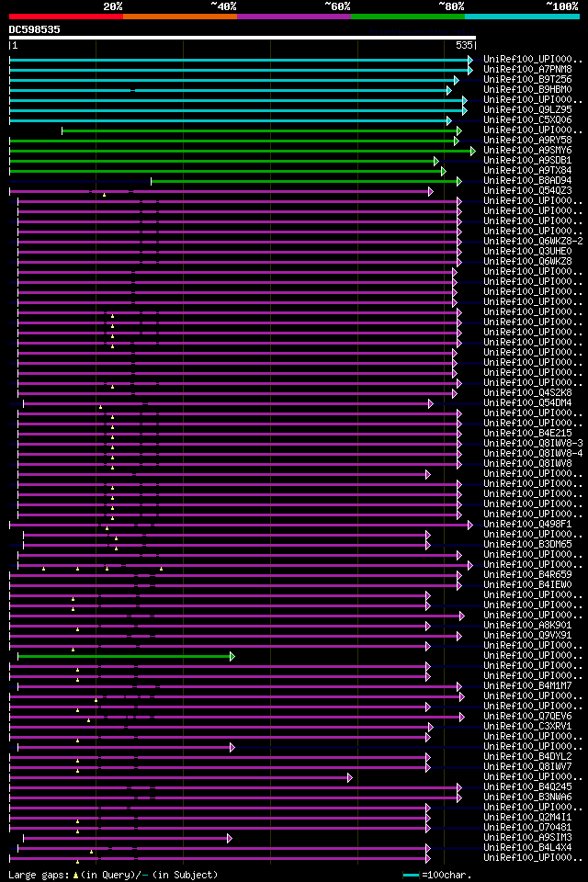Open hit UniRef100_B9HBM0
The height and width of the screenshot is (882, 588).
point(527,89)
